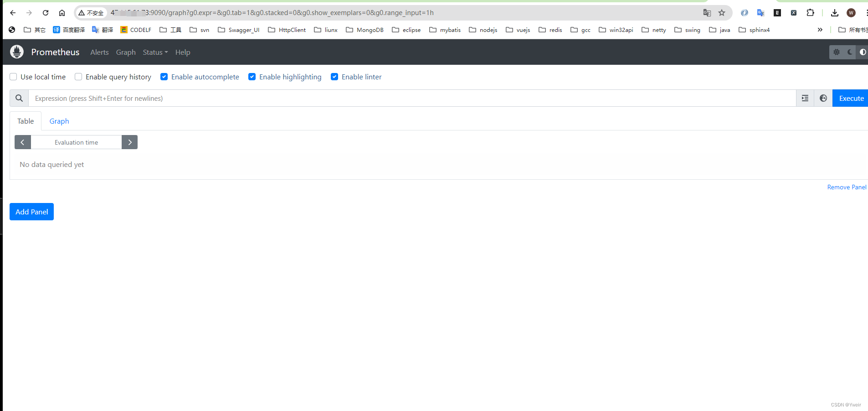868x411 pixels.
Task: Click the browser address bar URL
Action: [272, 13]
